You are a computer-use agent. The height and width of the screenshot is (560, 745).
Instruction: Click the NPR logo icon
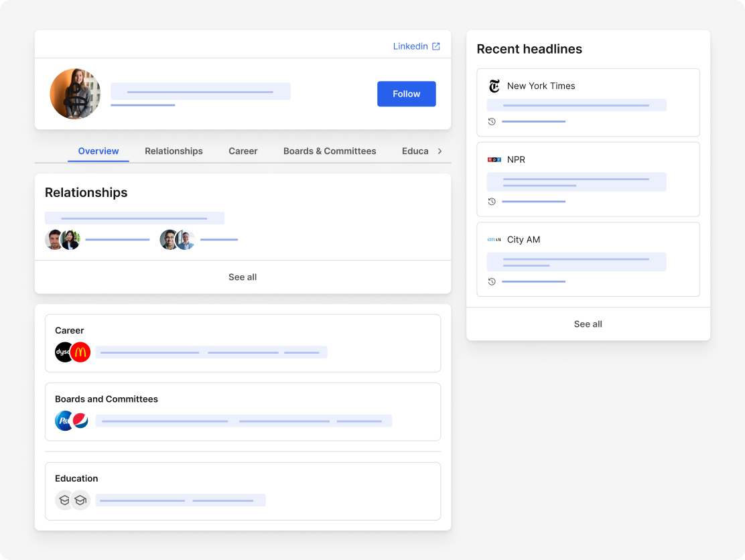tap(494, 159)
